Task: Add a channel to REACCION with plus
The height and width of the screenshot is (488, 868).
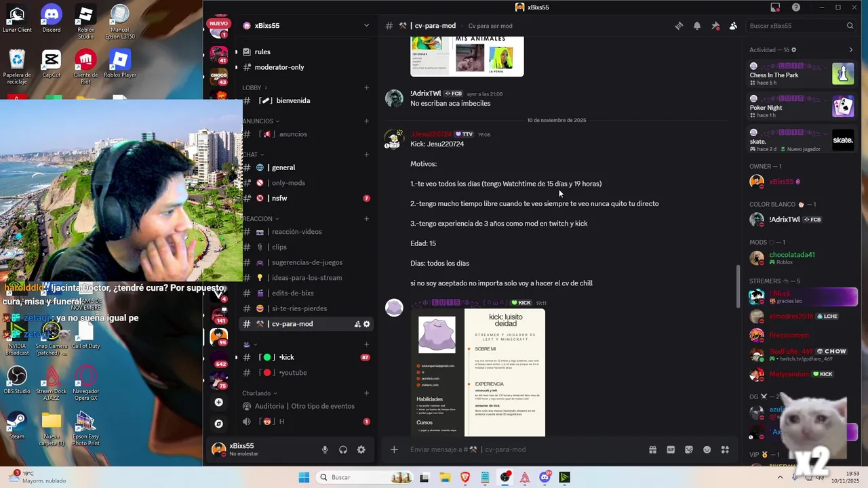Action: 366,219
